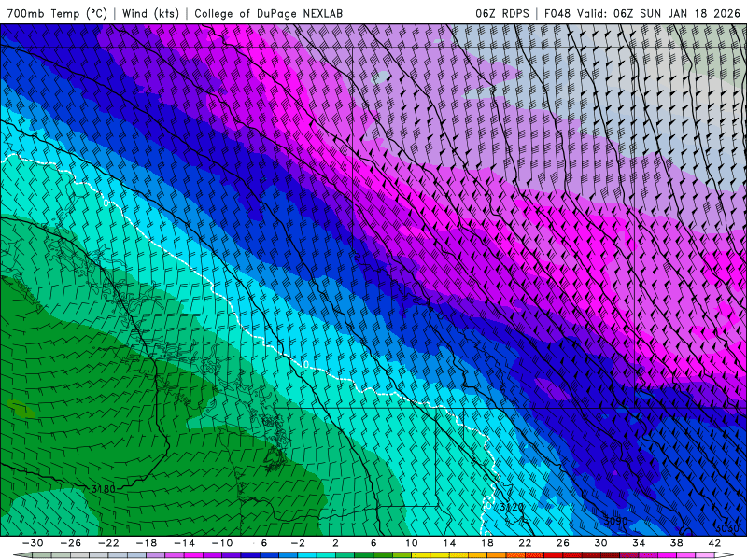
Task: Click the 2 colorbar scale value
Action: tap(336, 543)
